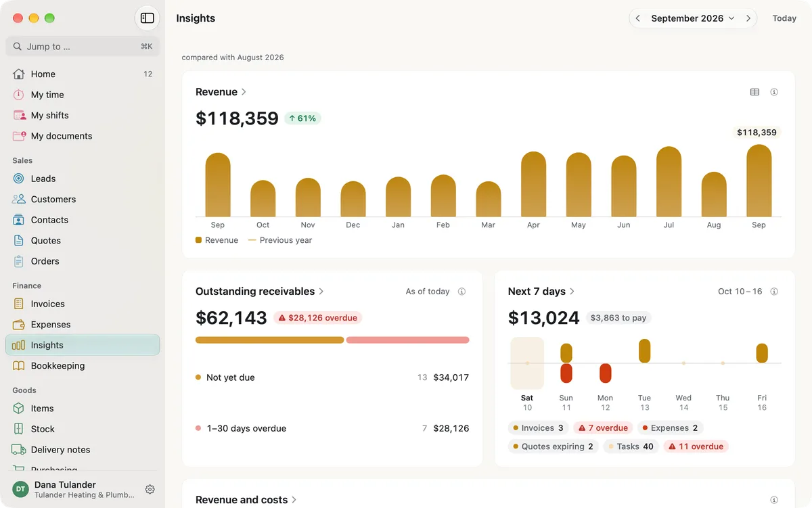Click the My shifts icon
Image resolution: width=812 pixels, height=508 pixels.
19,115
